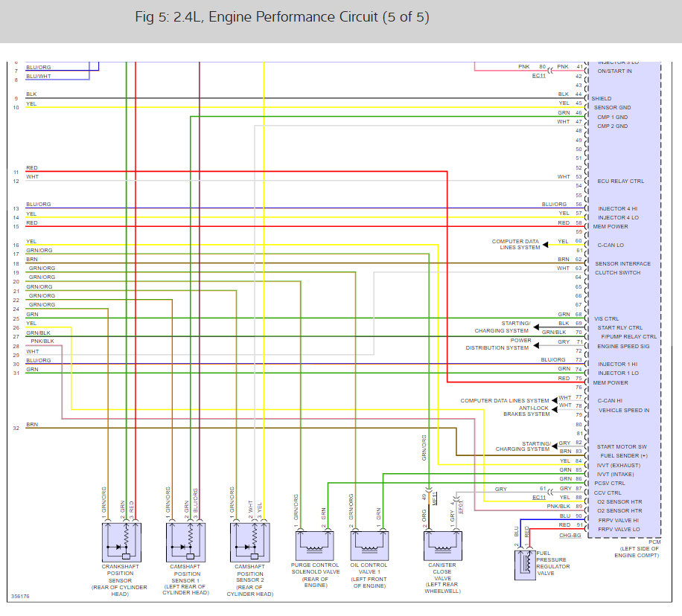Select the Purge Control Solenoid Valve symbol
This screenshot has width=682, height=616.
point(314,545)
